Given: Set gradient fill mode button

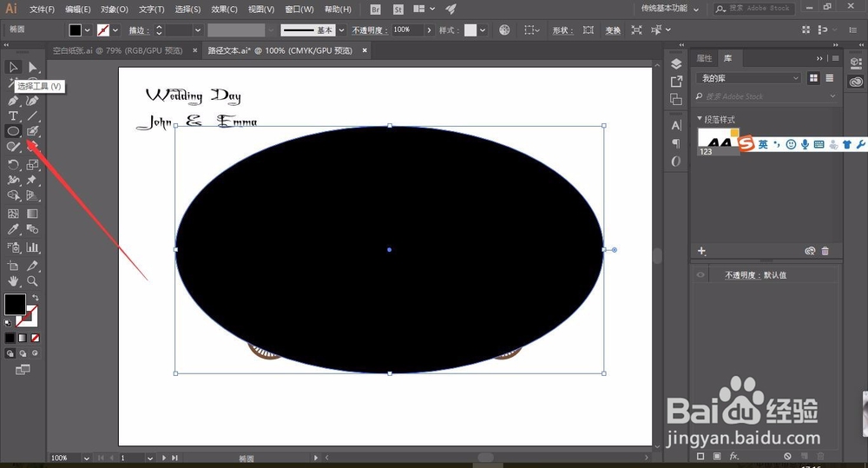Looking at the screenshot, I should point(23,338).
